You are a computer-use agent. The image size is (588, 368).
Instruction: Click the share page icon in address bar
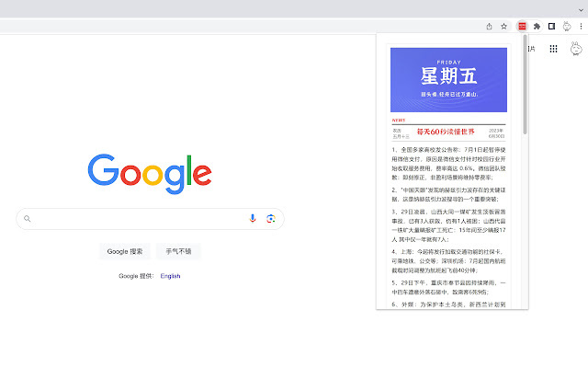pos(489,27)
